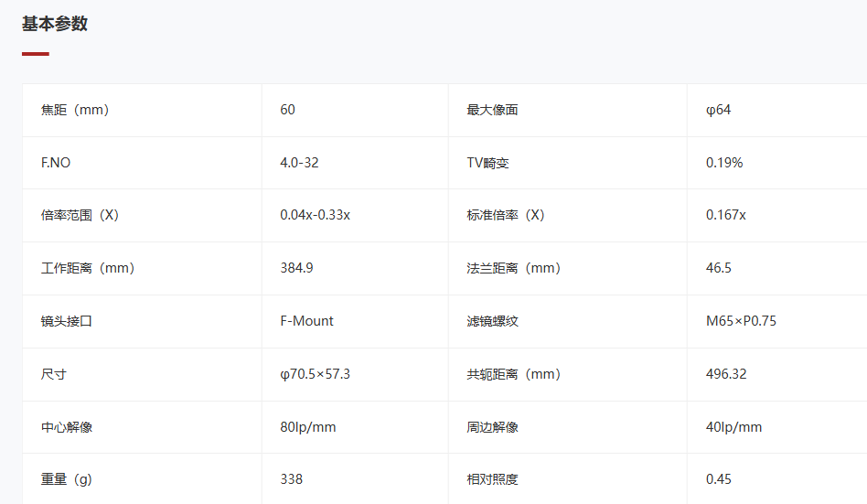Click the 镜头接口 label cell
The width and height of the screenshot is (867, 504).
142,321
